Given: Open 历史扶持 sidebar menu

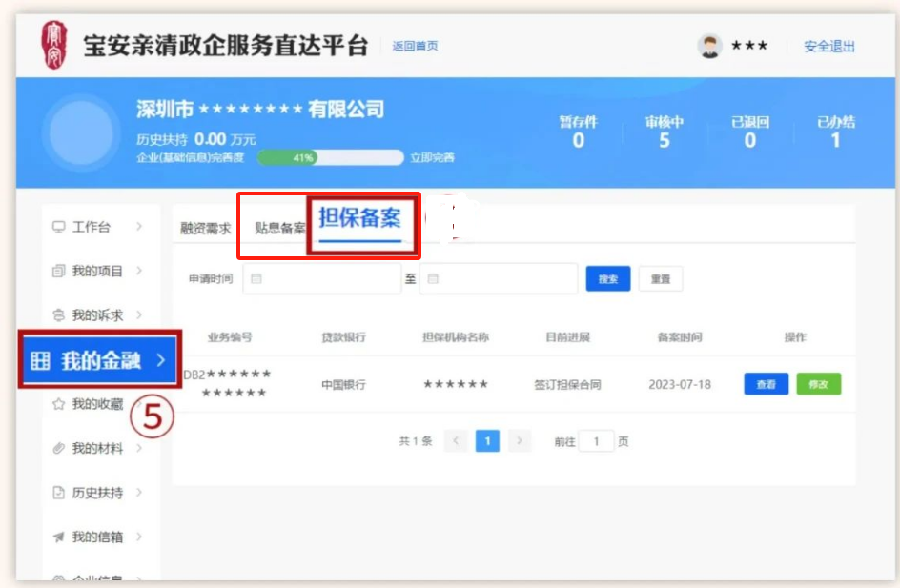Looking at the screenshot, I should 98,492.
